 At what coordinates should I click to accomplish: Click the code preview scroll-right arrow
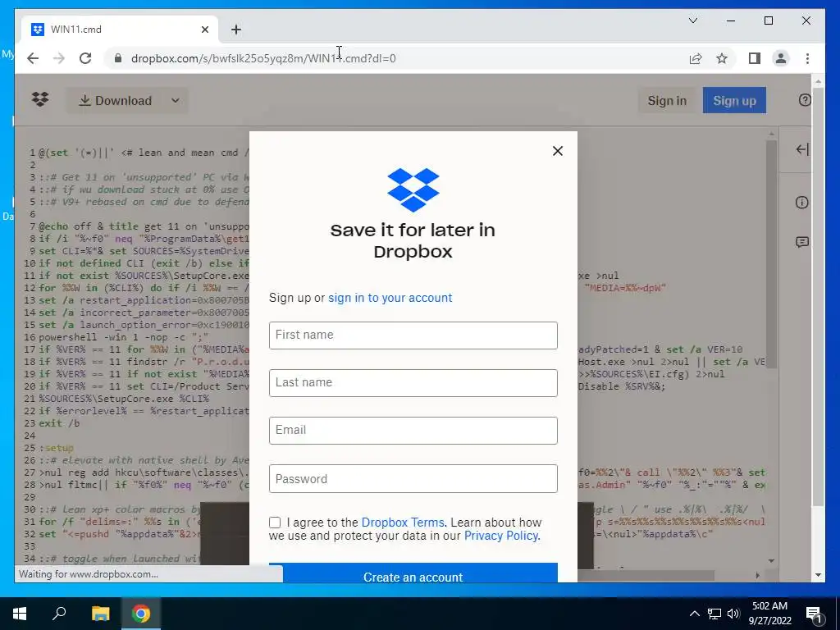tap(757, 575)
